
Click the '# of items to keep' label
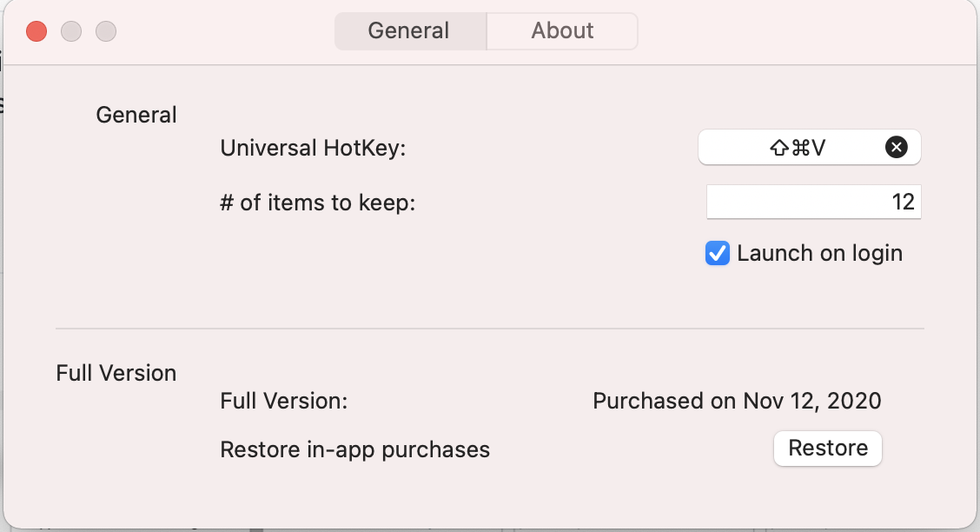coord(318,203)
